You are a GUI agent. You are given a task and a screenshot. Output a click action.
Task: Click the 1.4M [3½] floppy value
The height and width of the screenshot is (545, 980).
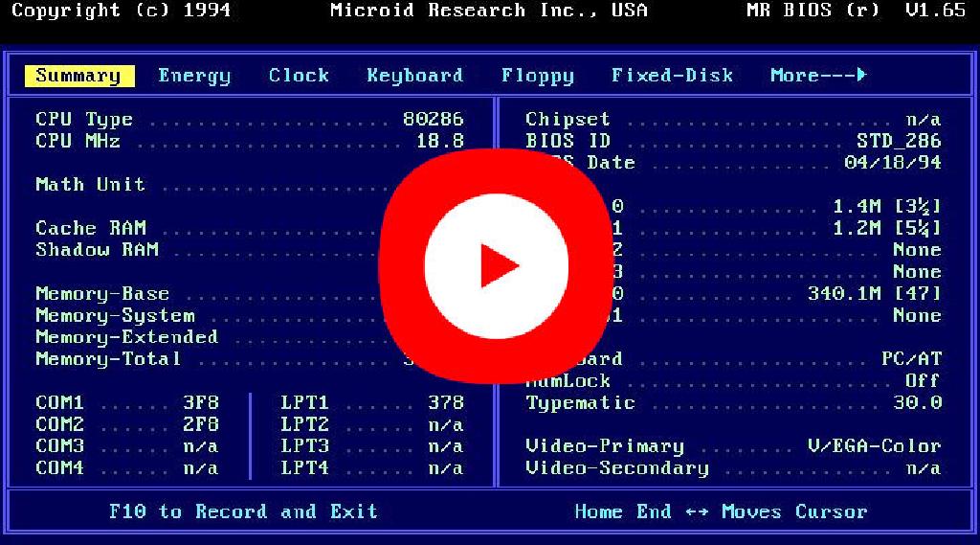point(887,207)
